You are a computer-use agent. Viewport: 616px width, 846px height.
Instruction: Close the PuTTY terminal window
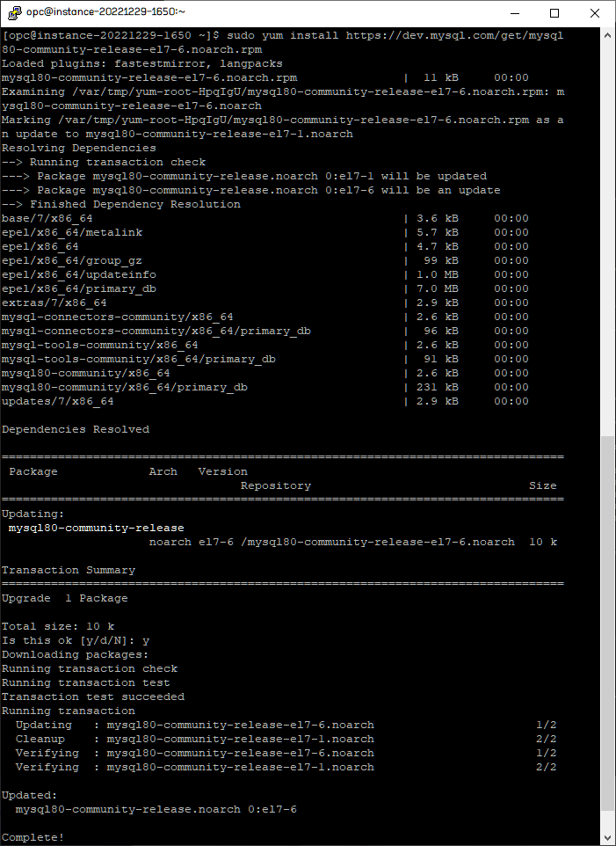[x=594, y=13]
